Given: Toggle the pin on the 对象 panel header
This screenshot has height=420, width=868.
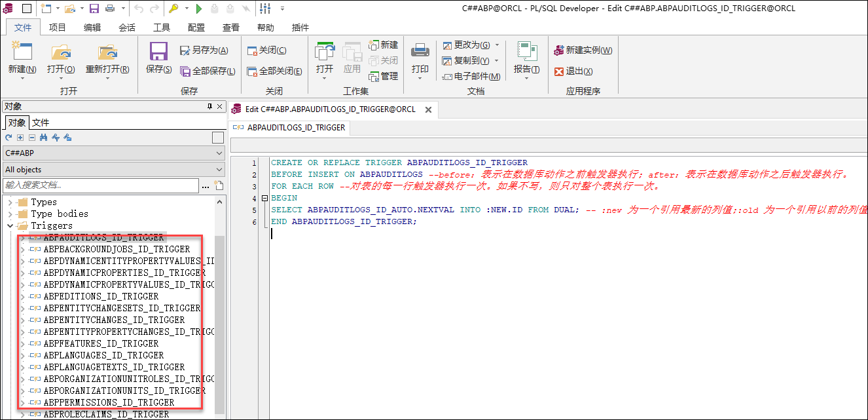Looking at the screenshot, I should point(209,106).
